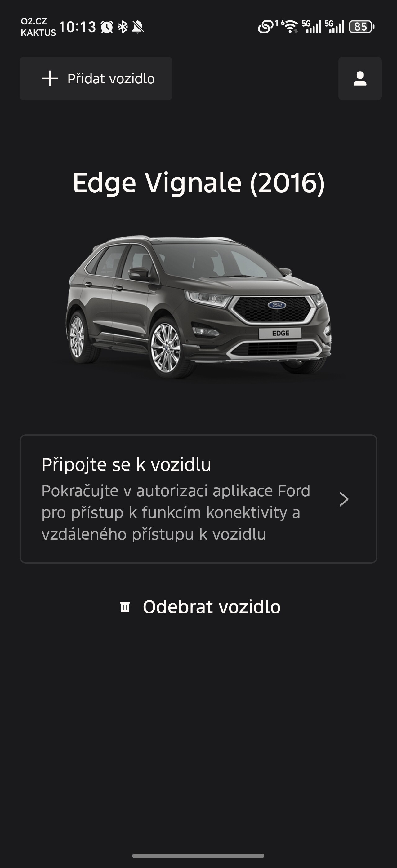Tap the Bluetooth status icon
The width and height of the screenshot is (397, 868).
pos(123,27)
